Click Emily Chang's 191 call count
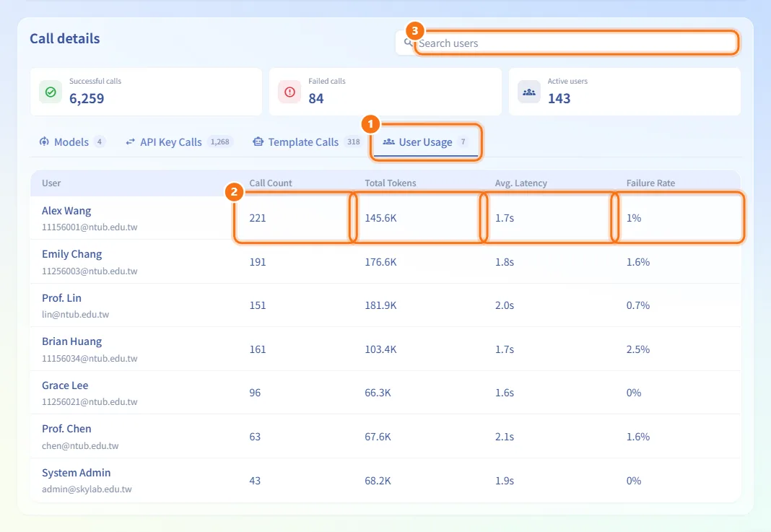Screen dimensions: 771x532 pos(258,262)
